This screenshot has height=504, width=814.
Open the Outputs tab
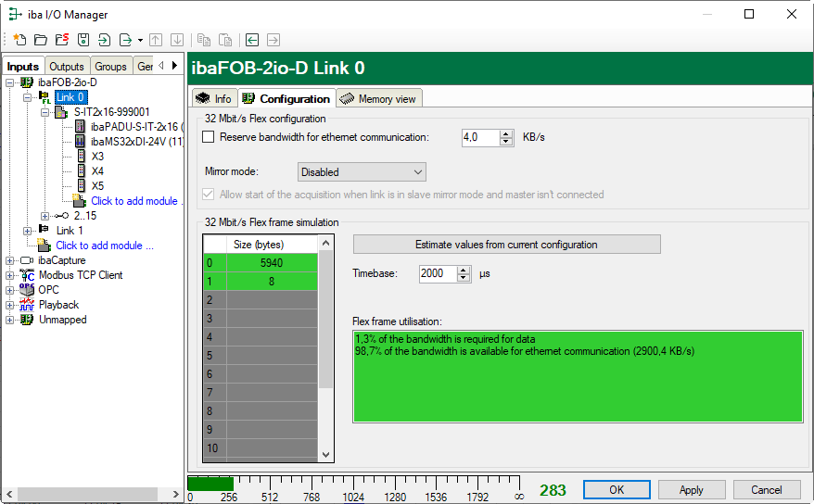tap(67, 67)
